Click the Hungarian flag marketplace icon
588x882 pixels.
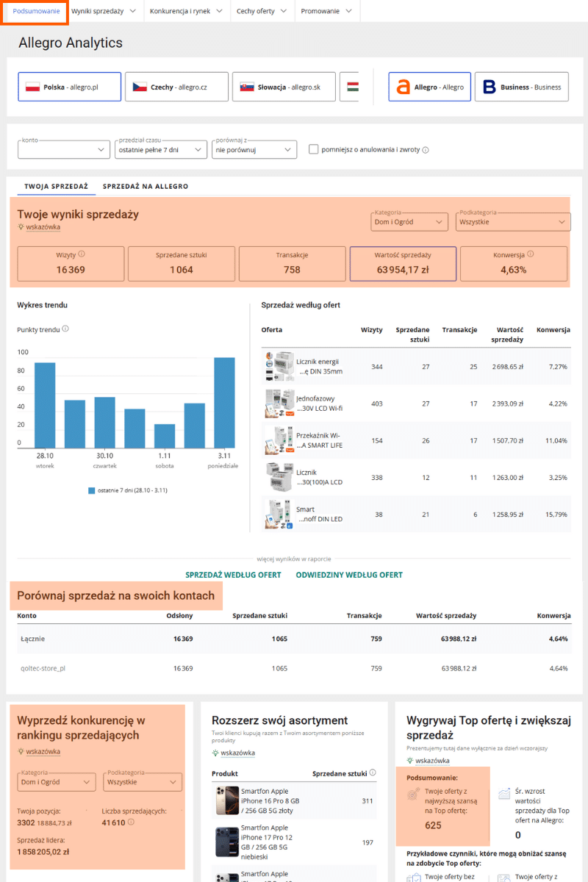point(353,87)
